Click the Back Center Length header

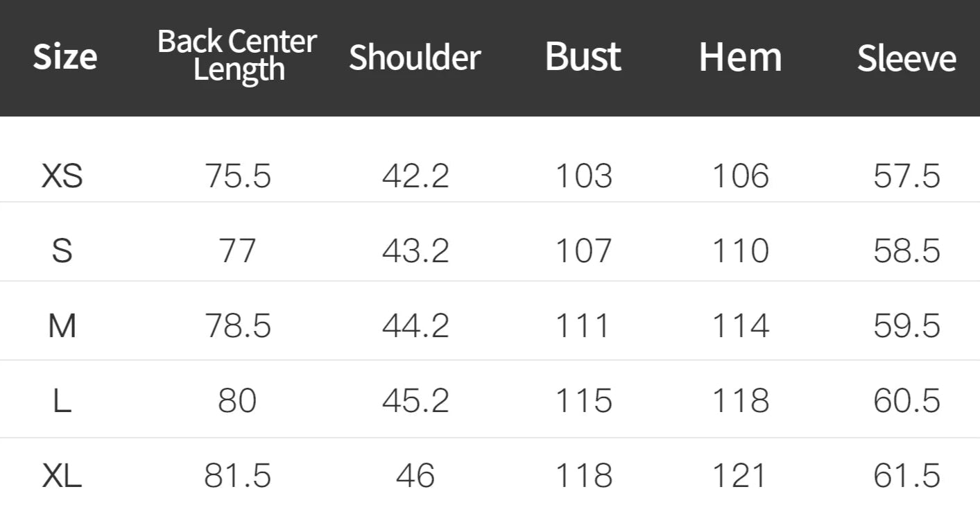pyautogui.click(x=237, y=56)
